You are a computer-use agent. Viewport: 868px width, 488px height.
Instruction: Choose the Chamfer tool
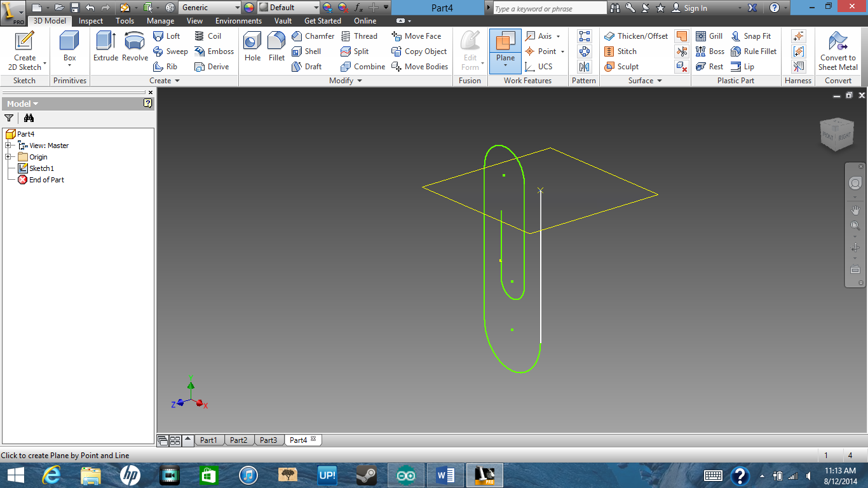coord(313,36)
